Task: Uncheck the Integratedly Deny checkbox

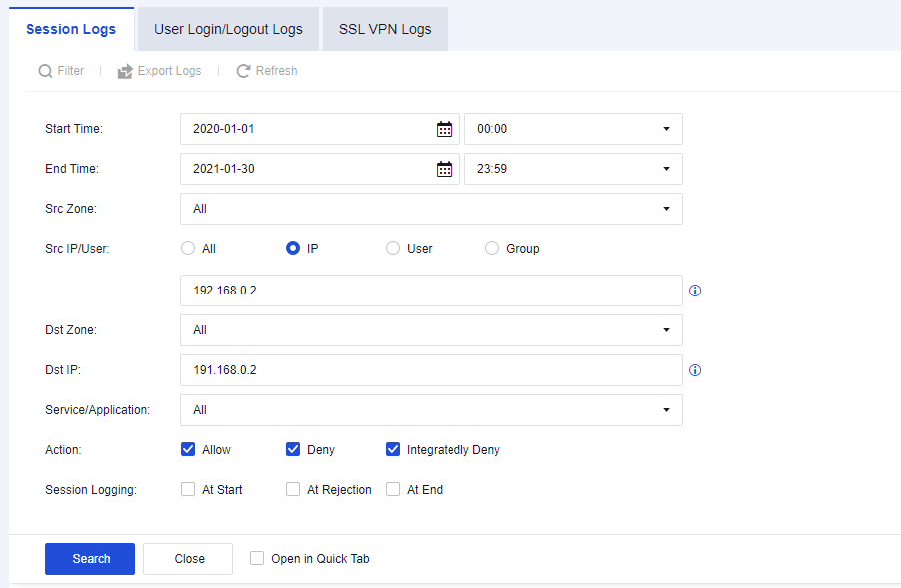Action: tap(393, 449)
